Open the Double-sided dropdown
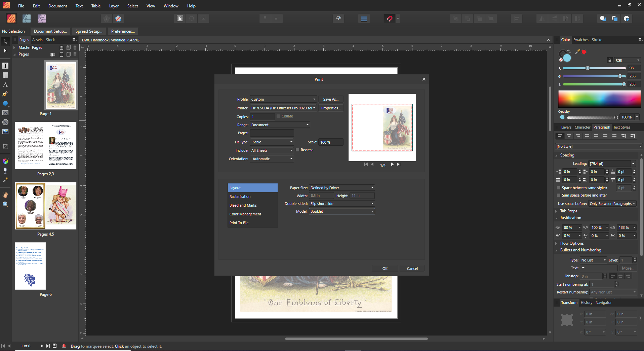644x351 pixels. pos(342,204)
